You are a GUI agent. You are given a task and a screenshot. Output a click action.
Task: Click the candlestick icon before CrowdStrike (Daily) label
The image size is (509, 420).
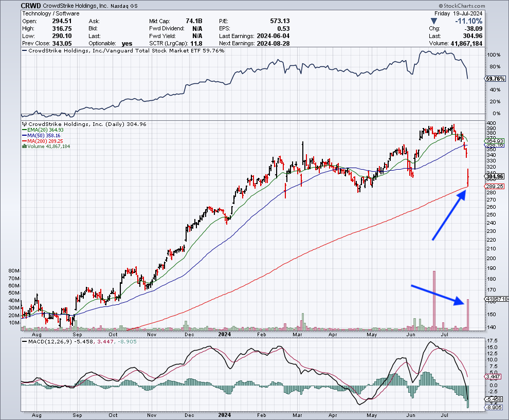24,124
